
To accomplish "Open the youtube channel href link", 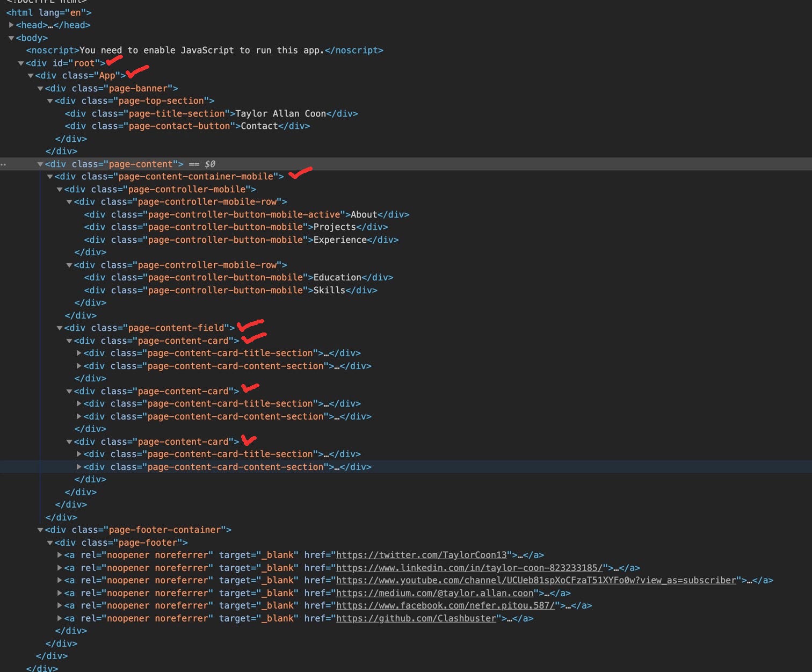I will 536,580.
